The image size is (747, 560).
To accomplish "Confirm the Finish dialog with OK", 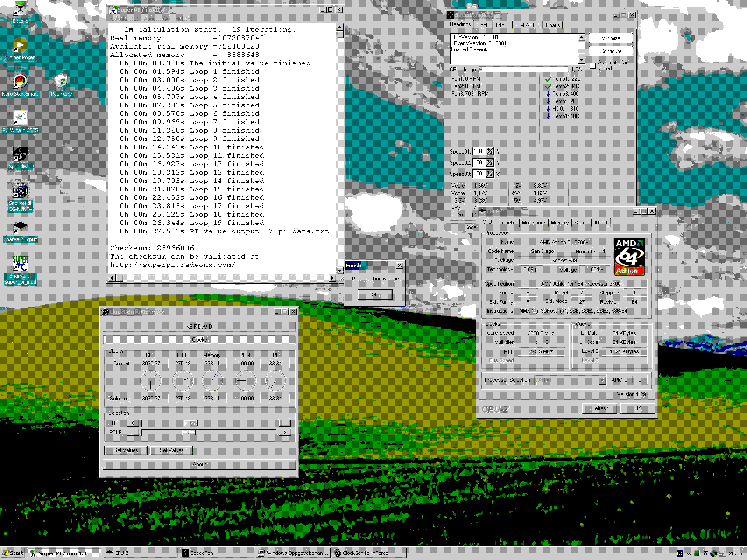I will pyautogui.click(x=374, y=294).
